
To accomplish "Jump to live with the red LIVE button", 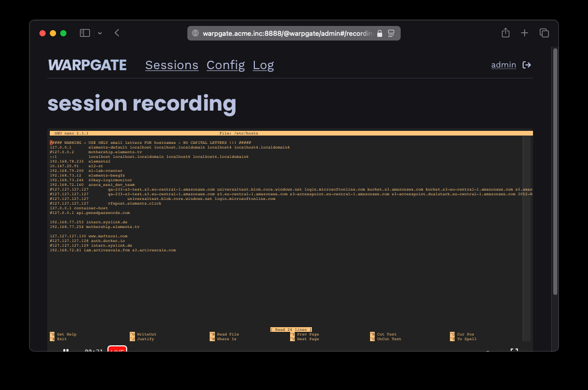I will coord(117,349).
